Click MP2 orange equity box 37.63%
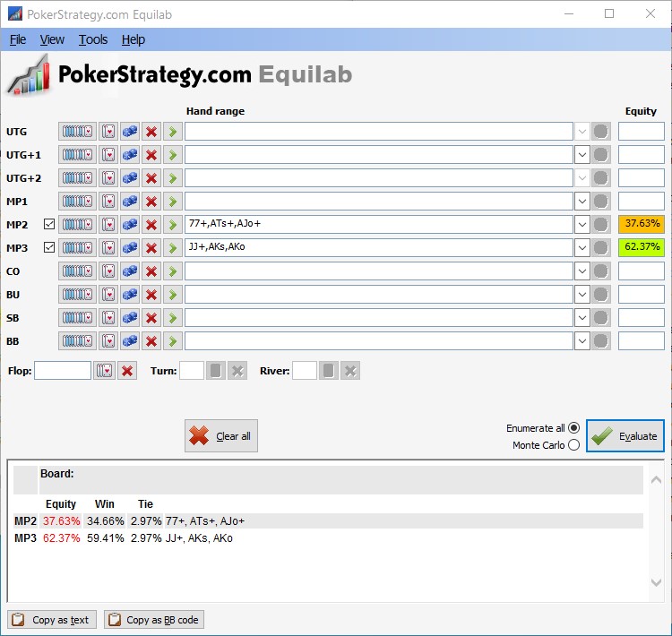Viewport: 672px width, 636px height. [642, 224]
